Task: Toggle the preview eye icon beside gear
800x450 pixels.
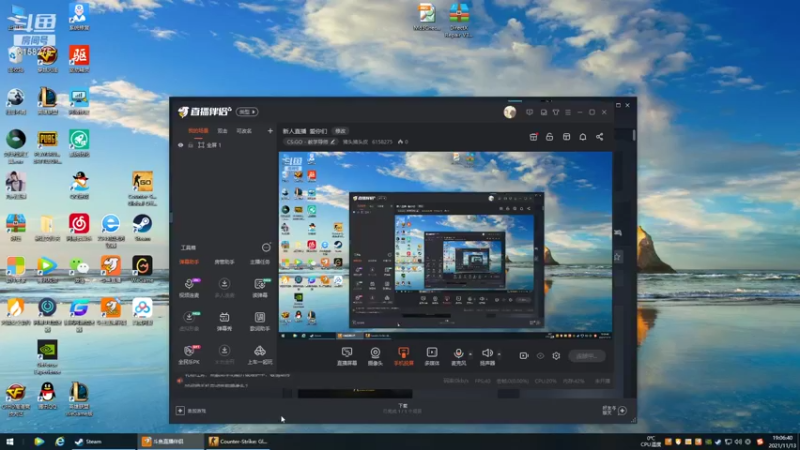Action: 540,356
